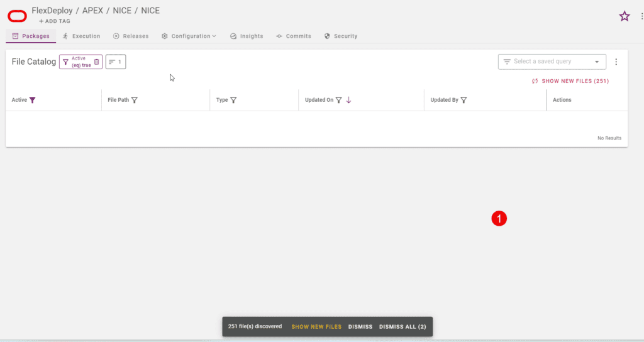Filter the Updated On column
This screenshot has height=342, width=644.
click(x=338, y=100)
